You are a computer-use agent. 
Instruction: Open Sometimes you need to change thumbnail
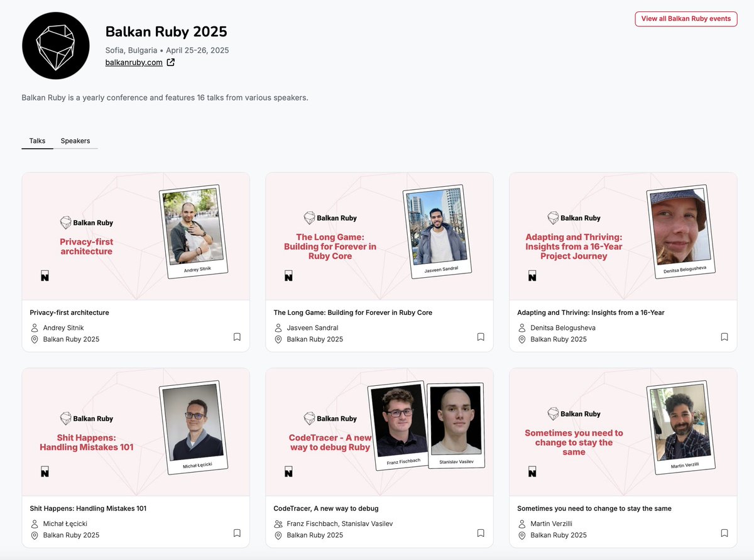(623, 432)
